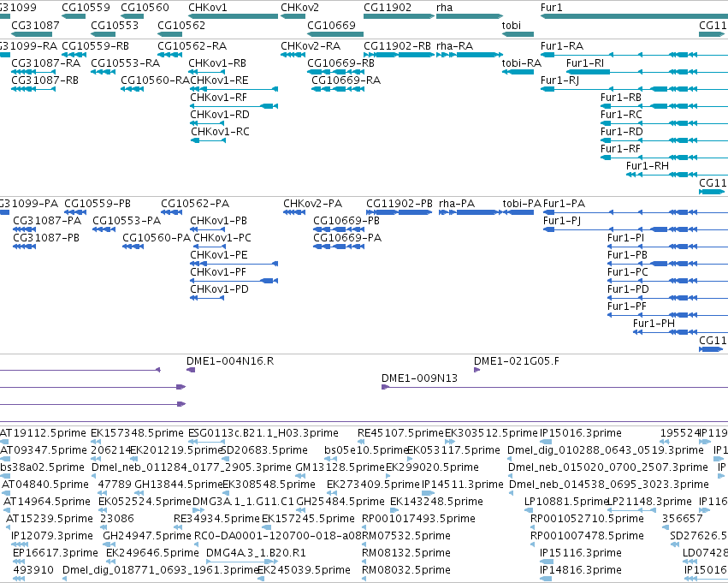This screenshot has height=583, width=728.
Task: Click EST IP14816.3prime
Action: pyautogui.click(x=580, y=570)
